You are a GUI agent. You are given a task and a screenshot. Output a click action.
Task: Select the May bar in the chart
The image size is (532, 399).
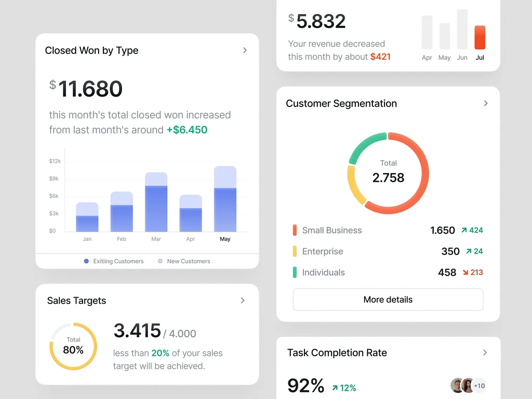tap(225, 199)
